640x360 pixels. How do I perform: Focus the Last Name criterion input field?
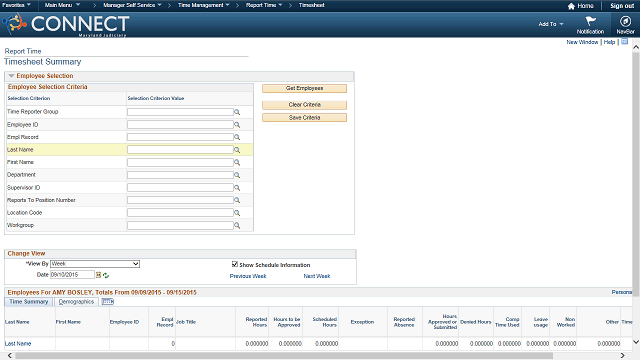(x=180, y=150)
